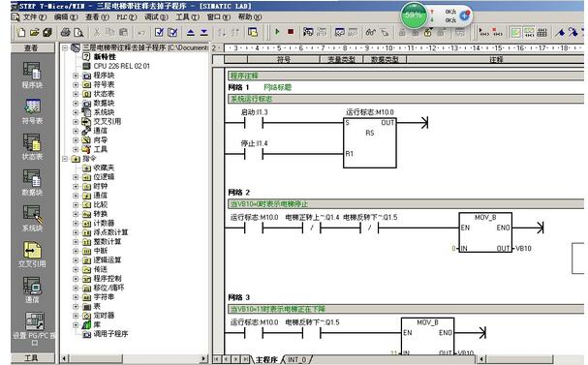This screenshot has height=365, width=588.
Task: Open 数据块 in the navigation bar
Action: 32,182
